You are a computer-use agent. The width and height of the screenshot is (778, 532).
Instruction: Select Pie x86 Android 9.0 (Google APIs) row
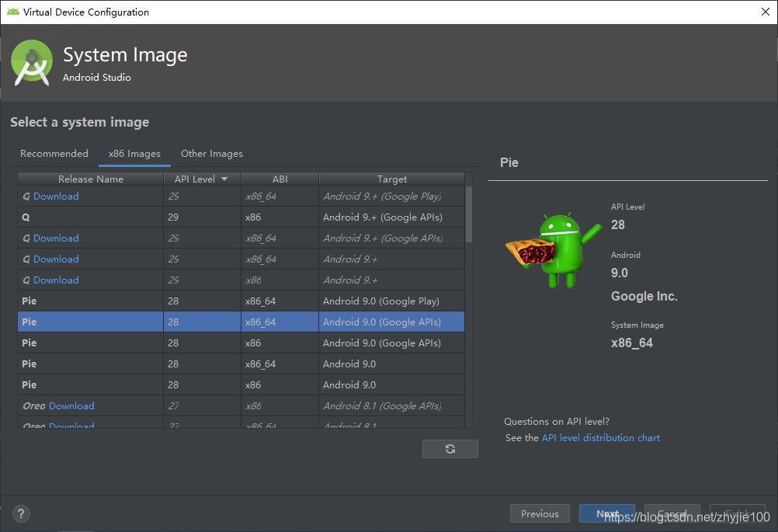click(241, 343)
